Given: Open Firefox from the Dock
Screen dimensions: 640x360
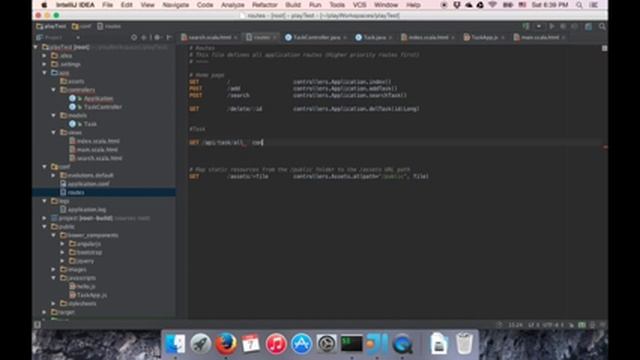Looking at the screenshot, I should click(x=226, y=344).
